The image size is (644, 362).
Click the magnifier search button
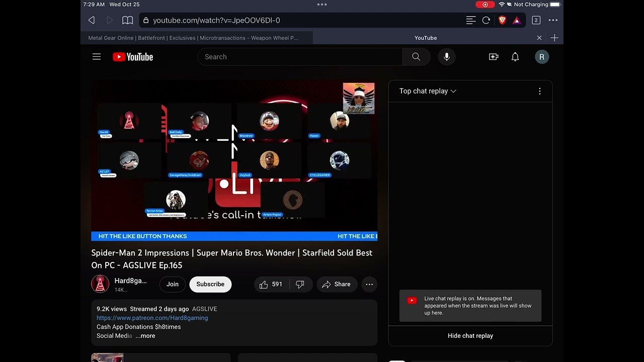coord(416,57)
